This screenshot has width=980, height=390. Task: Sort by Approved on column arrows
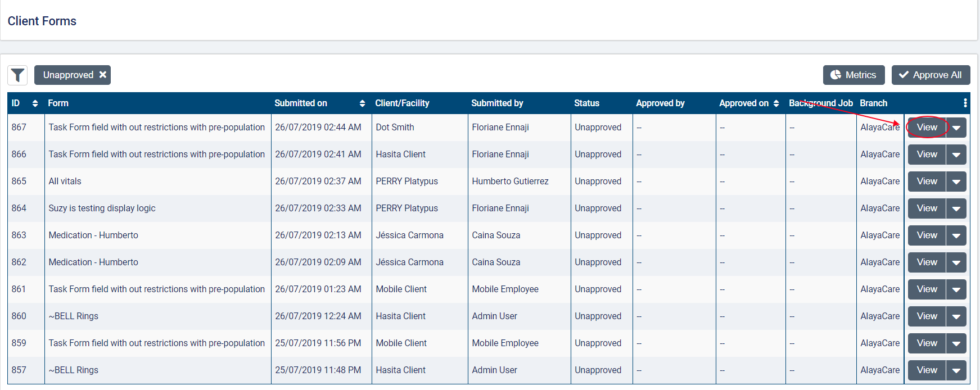[x=776, y=103]
